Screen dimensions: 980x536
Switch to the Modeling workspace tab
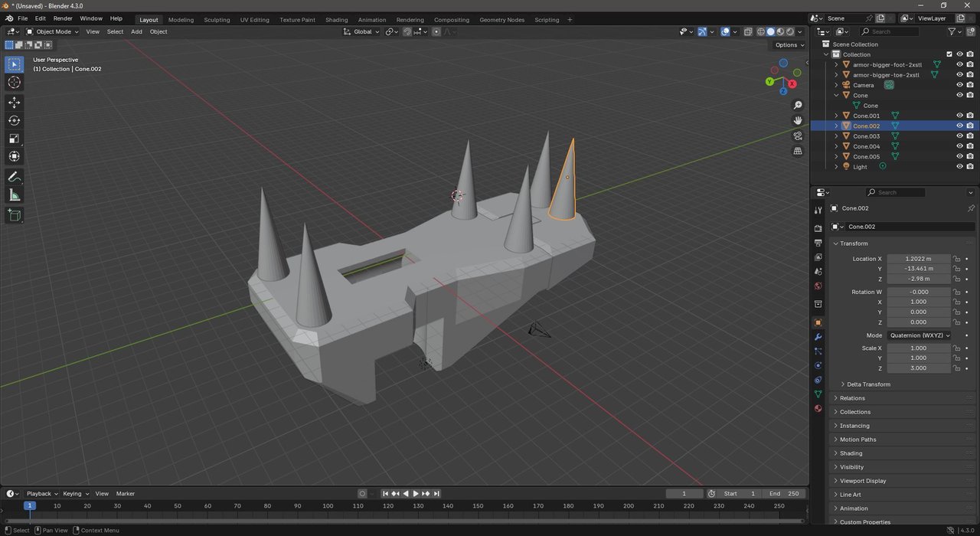(x=181, y=20)
